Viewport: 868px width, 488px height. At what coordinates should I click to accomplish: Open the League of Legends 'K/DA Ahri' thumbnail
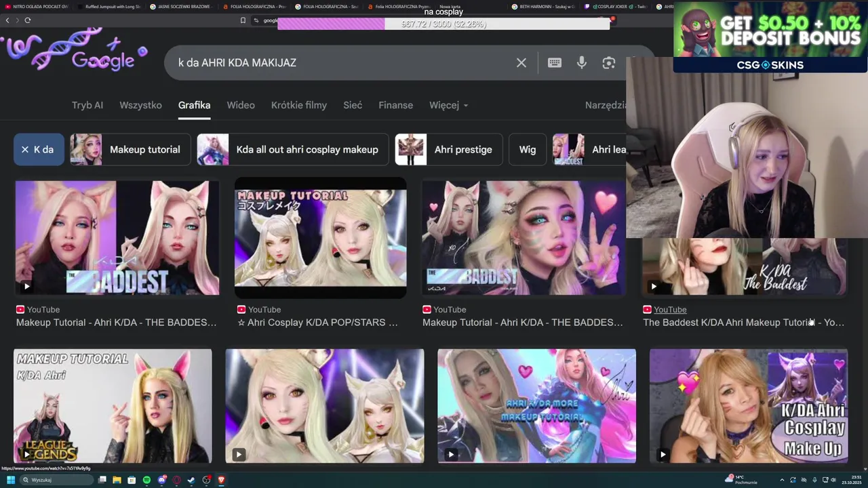113,406
